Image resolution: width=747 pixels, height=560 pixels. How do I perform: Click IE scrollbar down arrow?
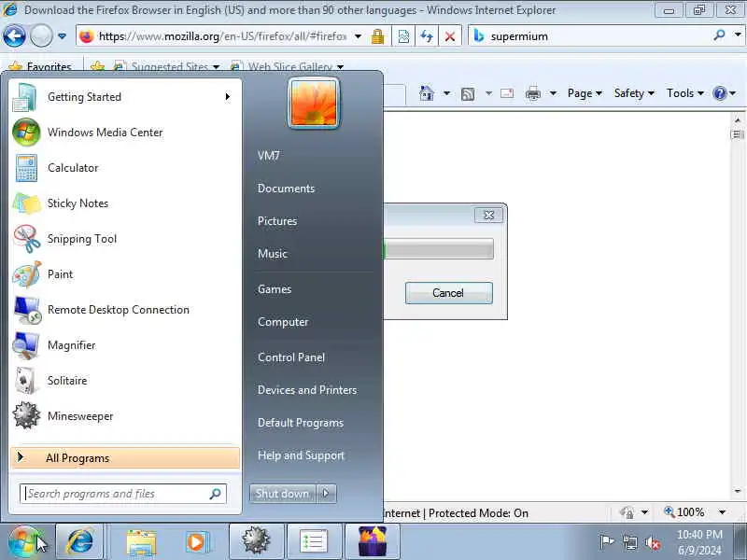pos(738,491)
